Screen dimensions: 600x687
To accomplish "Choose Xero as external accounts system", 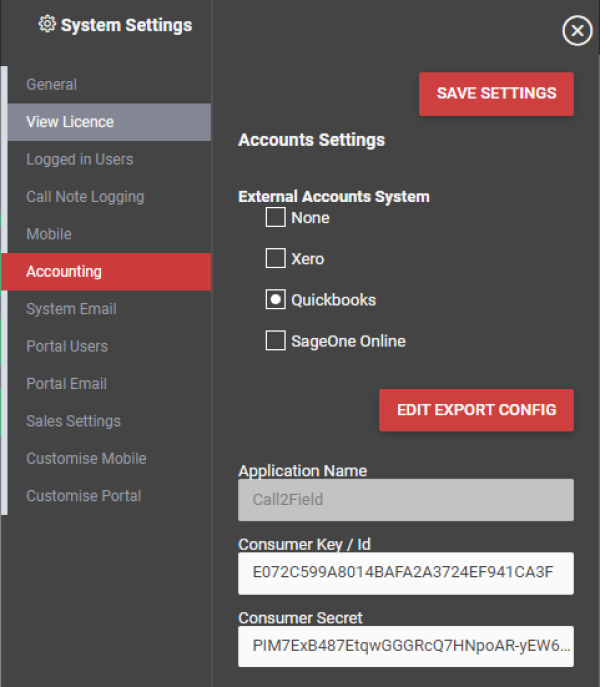I will pyautogui.click(x=275, y=258).
